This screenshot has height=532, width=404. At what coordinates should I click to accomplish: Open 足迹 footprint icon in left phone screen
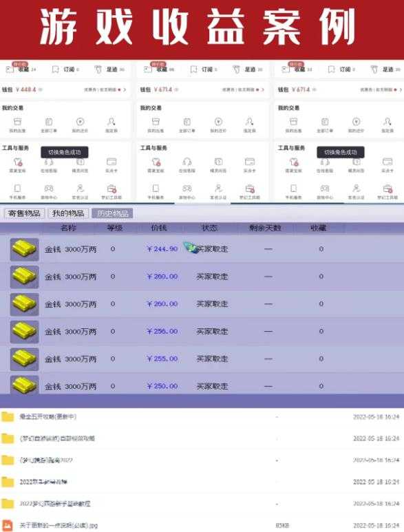[x=98, y=70]
